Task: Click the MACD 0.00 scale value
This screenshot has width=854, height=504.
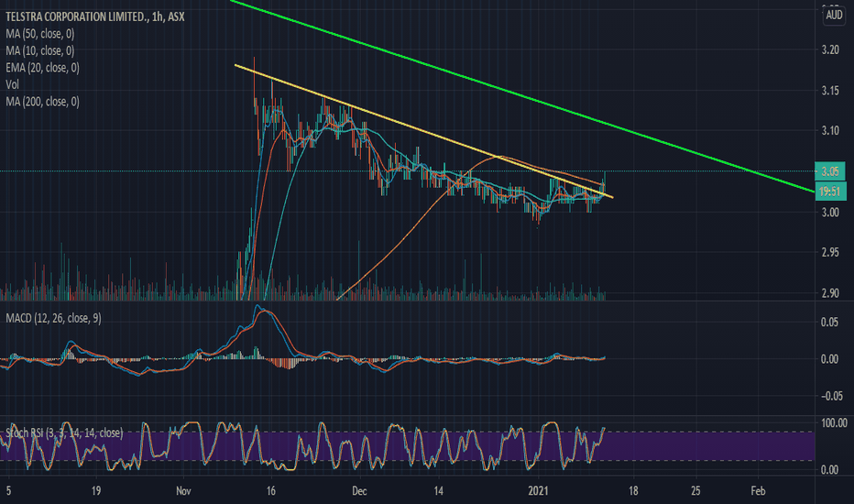Action: point(829,359)
